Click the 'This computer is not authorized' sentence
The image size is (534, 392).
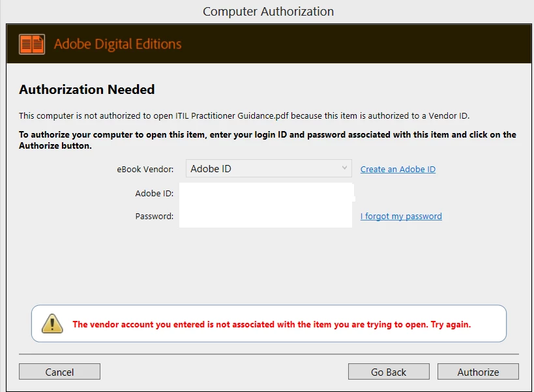[x=245, y=116]
